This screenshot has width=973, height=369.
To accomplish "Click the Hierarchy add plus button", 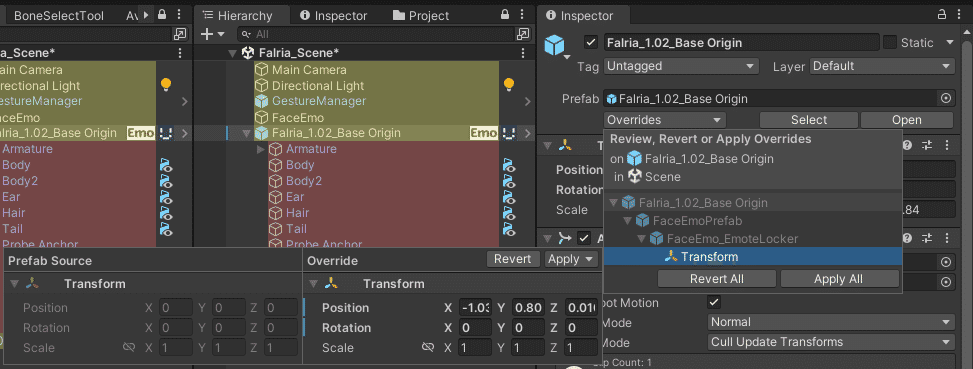I will (x=208, y=35).
